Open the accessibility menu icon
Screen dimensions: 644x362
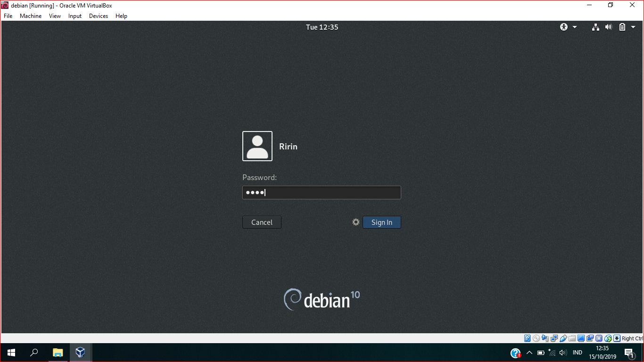564,27
